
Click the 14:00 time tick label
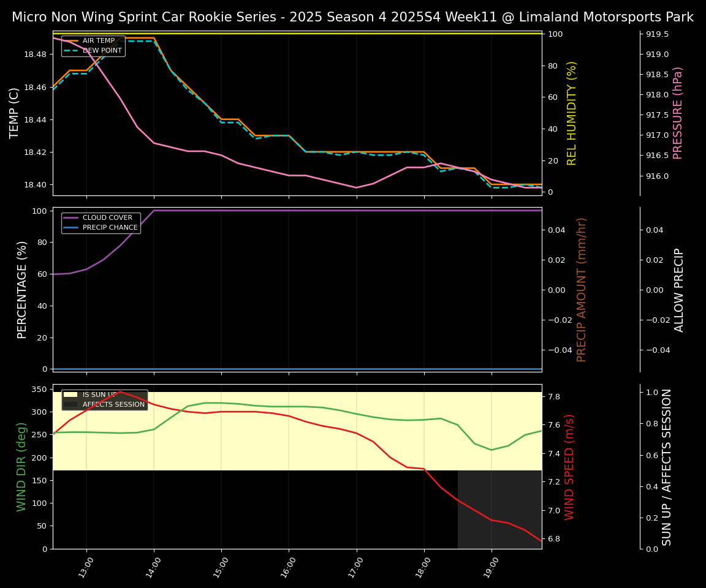click(154, 568)
